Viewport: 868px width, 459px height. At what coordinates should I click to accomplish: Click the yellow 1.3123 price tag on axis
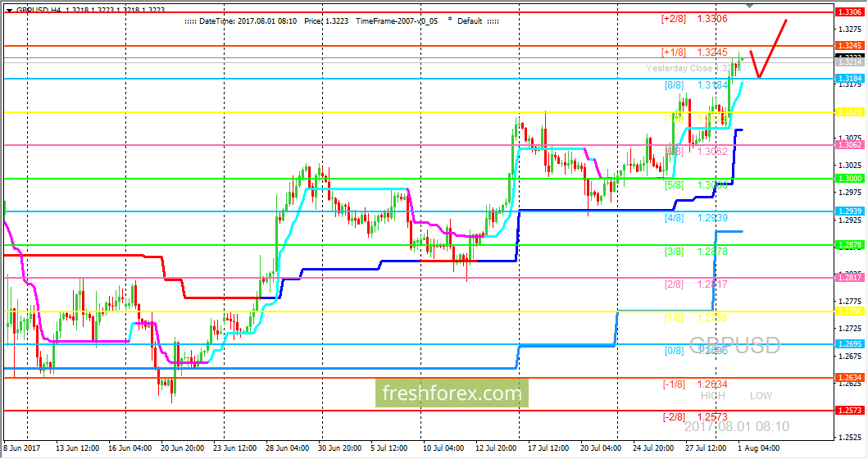coord(849,112)
